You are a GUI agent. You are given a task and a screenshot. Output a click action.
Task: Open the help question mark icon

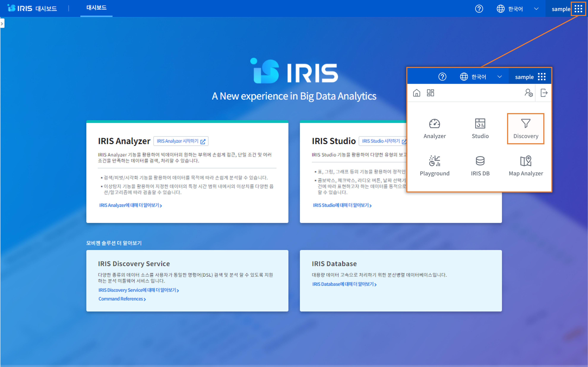(x=479, y=9)
